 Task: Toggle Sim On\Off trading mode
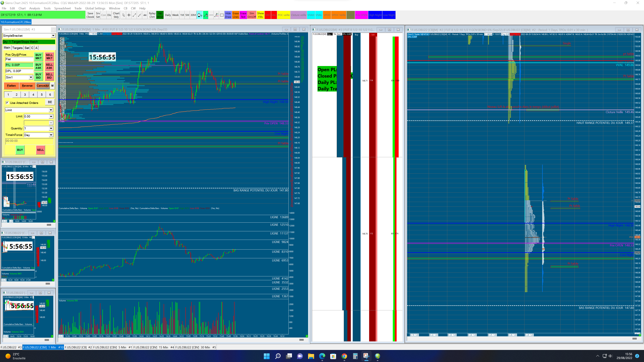pyautogui.click(x=252, y=15)
